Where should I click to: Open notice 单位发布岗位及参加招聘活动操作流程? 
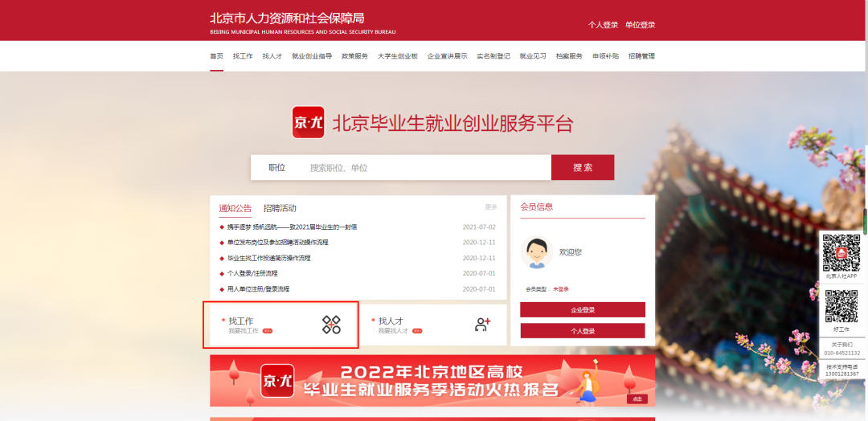(x=278, y=243)
